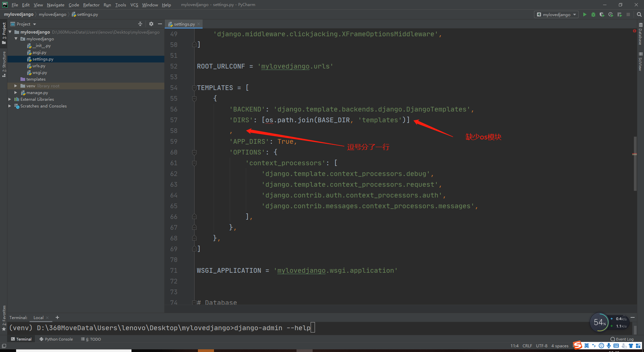Image resolution: width=644 pixels, height=352 pixels.
Task: Hide the Project panel with the minimize icon
Action: click(x=160, y=24)
